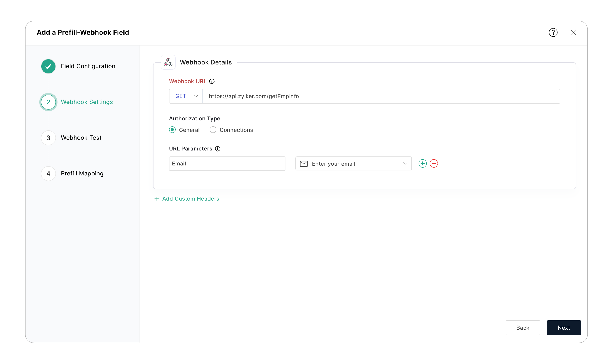This screenshot has width=613, height=364.
Task: Click the help question mark icon
Action: (553, 32)
